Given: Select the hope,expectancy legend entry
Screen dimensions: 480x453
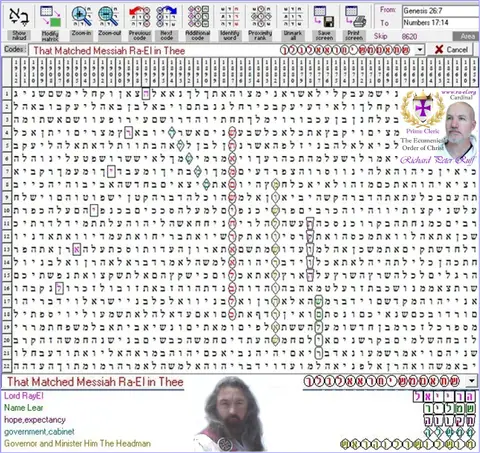Looking at the screenshot, I should (35, 420).
